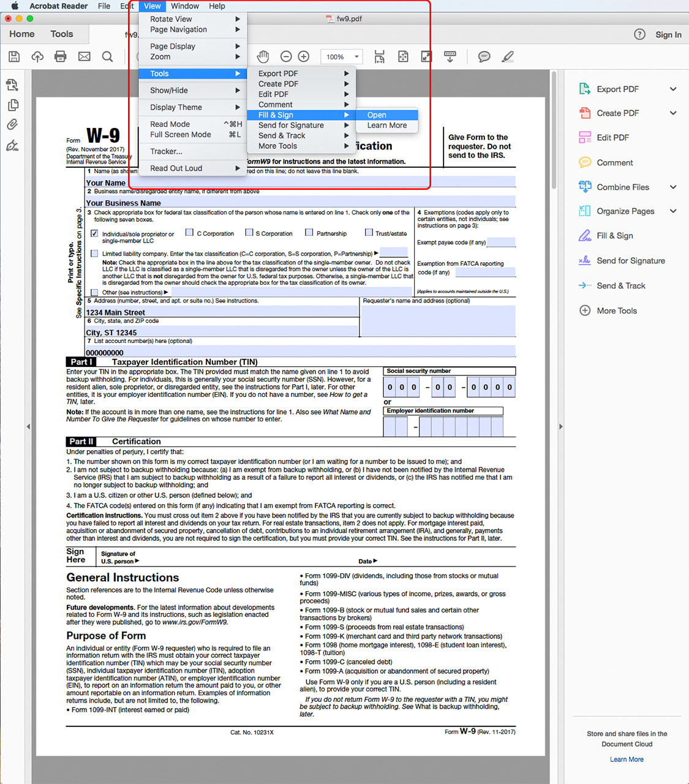Image resolution: width=689 pixels, height=784 pixels.
Task: Open Comment tool in right panel
Action: click(x=614, y=163)
